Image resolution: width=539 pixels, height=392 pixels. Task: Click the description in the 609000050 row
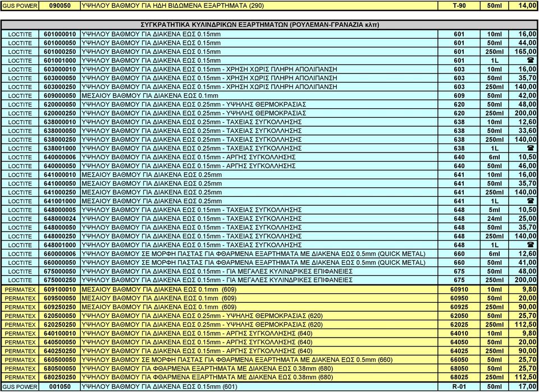(x=150, y=96)
